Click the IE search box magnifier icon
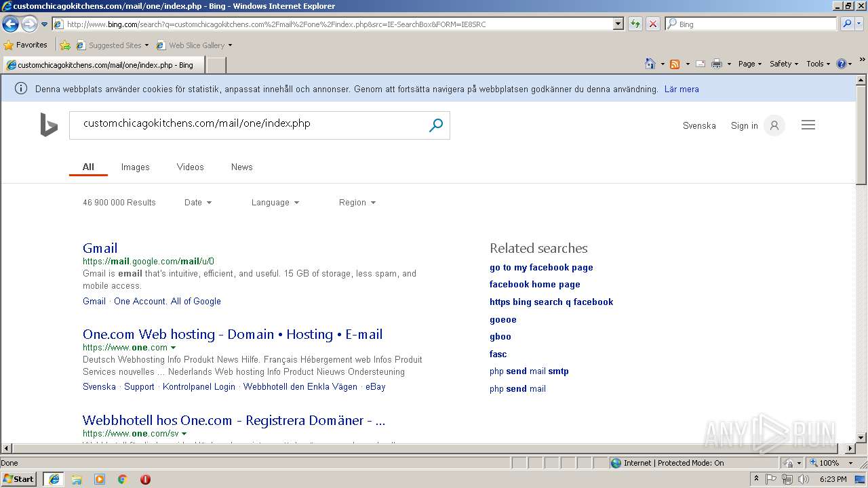 [846, 24]
